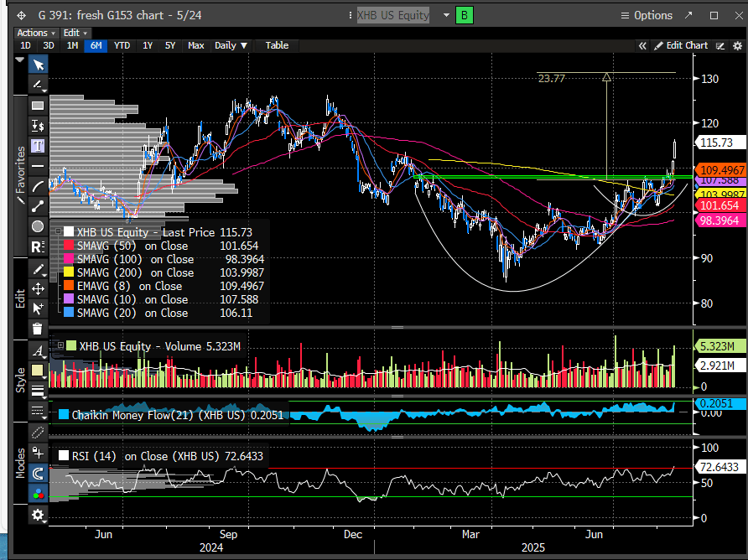Open chart settings gear in left toolbar
Viewport: 748px width, 560px height.
tap(38, 516)
